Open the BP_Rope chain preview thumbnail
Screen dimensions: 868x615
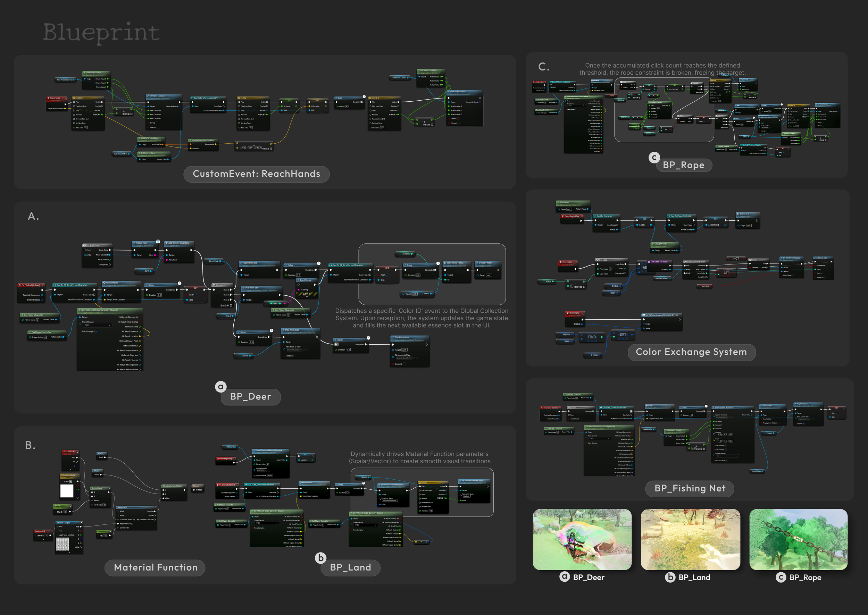tap(798, 539)
